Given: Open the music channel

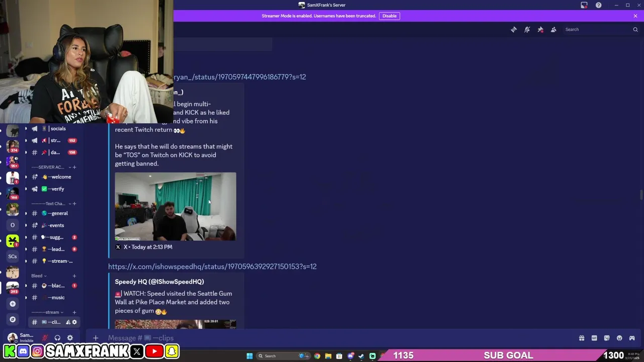Looking at the screenshot, I should coord(53,298).
